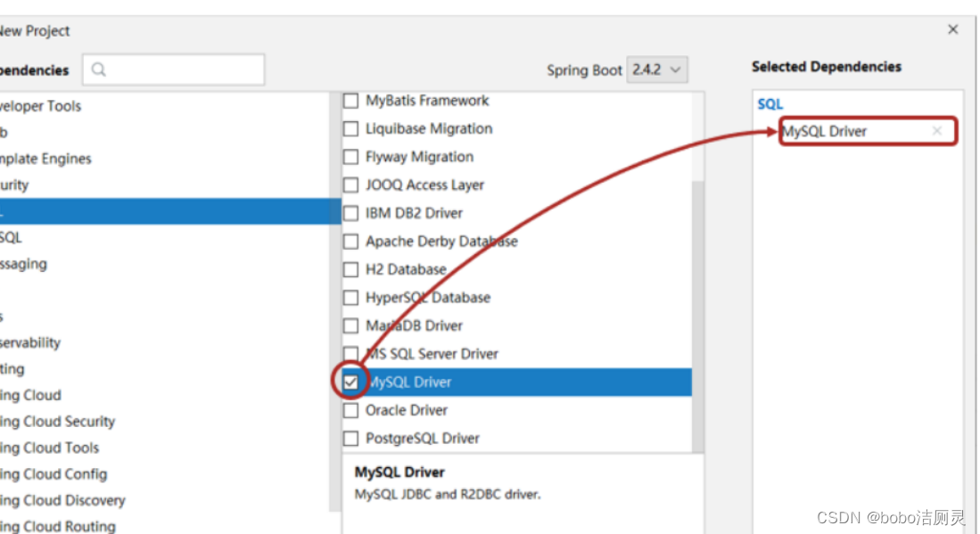Check the Liquibase Migration checkbox
Viewport: 980px width, 534px height.
point(350,128)
